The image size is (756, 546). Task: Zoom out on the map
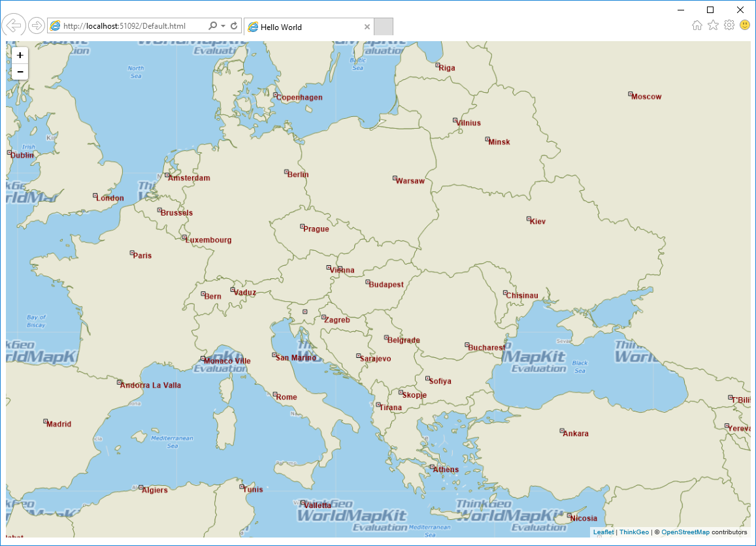[x=20, y=72]
